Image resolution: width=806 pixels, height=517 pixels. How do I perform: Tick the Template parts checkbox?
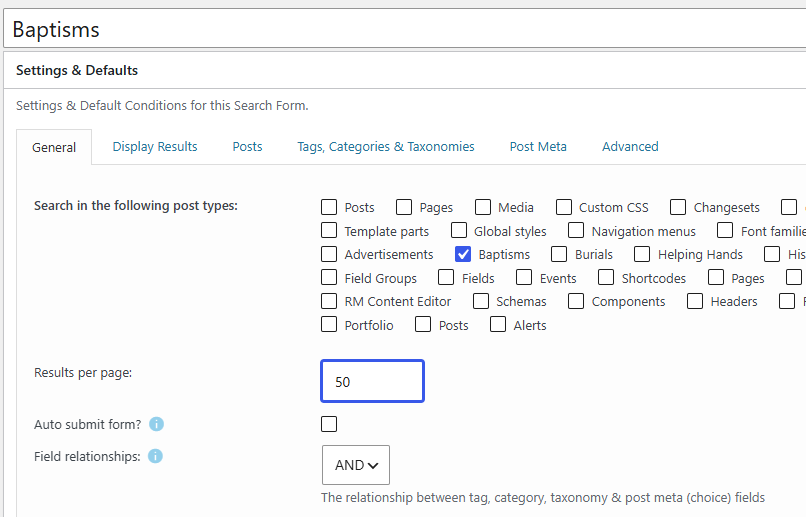329,230
